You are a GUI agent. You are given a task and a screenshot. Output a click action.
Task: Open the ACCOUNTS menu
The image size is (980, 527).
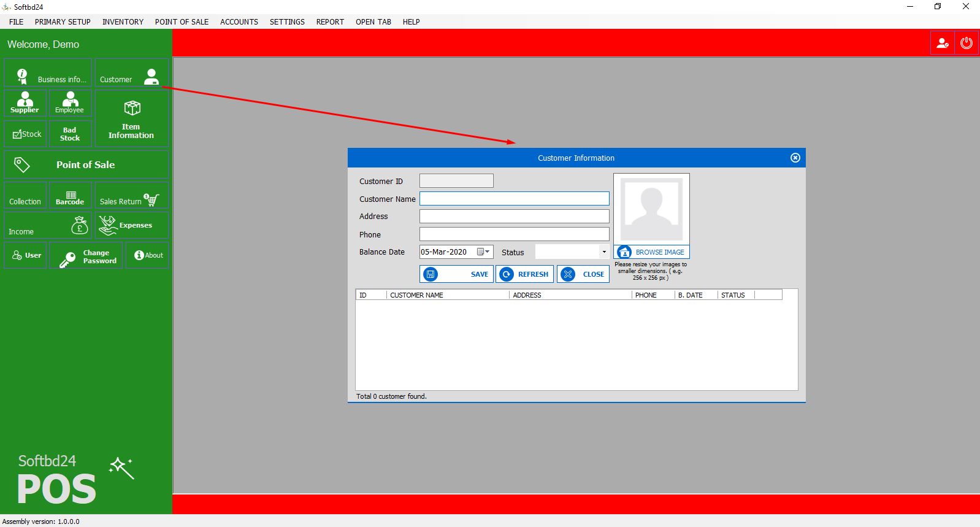coord(239,21)
